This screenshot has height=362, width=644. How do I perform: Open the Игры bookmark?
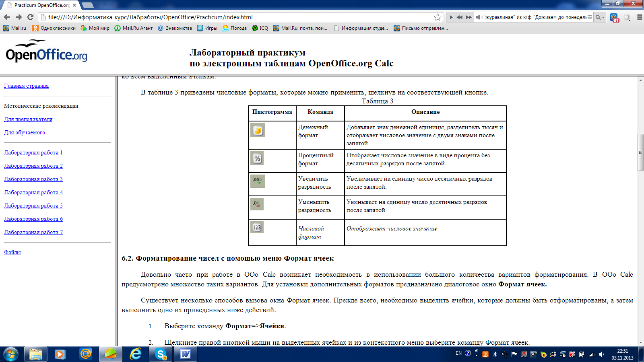click(207, 28)
